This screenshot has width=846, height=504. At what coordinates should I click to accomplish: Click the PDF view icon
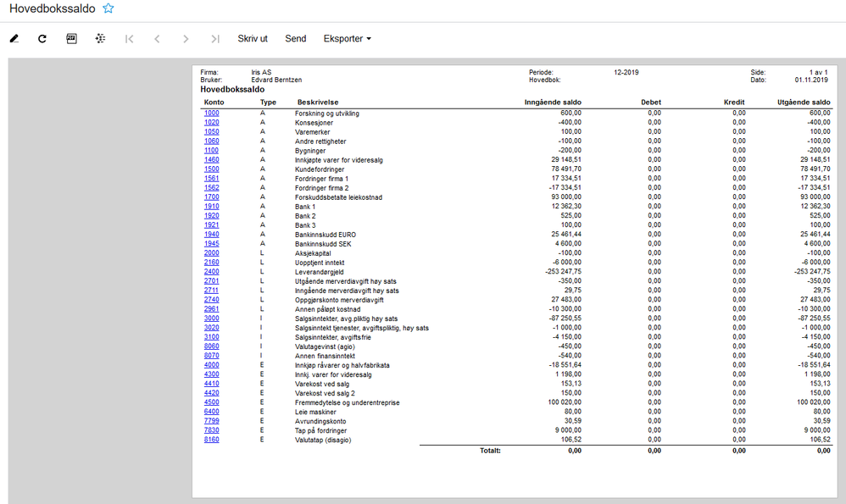click(71, 39)
